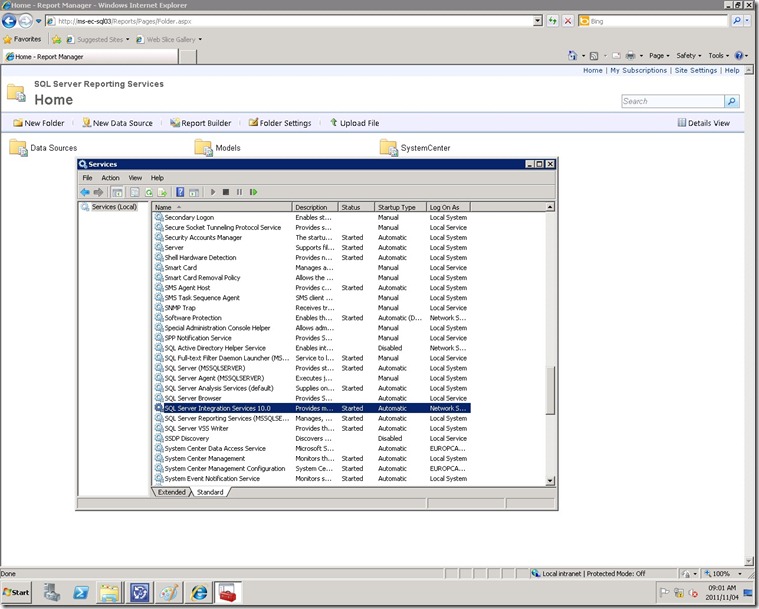Screen dimensions: 759x609
Task: Click the blue Help icon in Services toolbar
Action: click(180, 192)
